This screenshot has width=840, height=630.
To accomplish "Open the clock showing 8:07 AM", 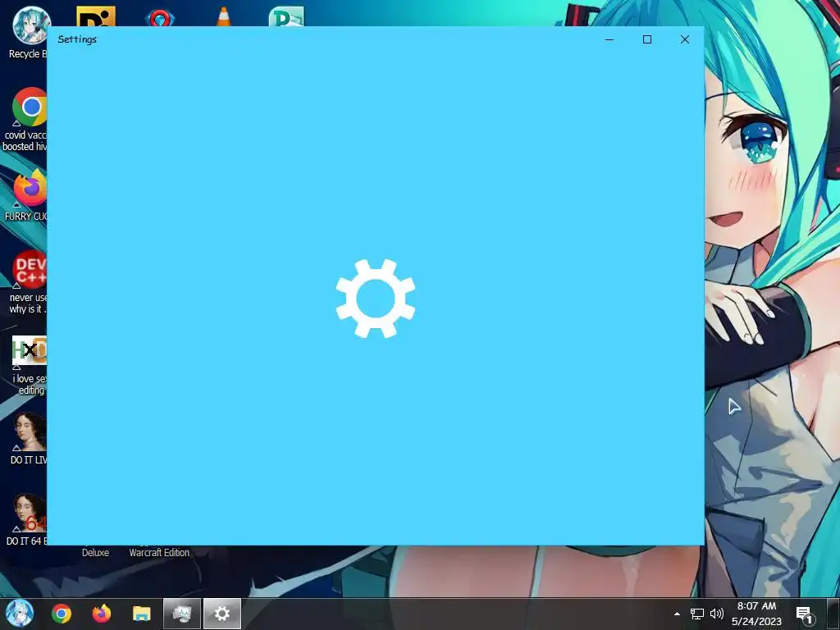I will click(x=756, y=614).
